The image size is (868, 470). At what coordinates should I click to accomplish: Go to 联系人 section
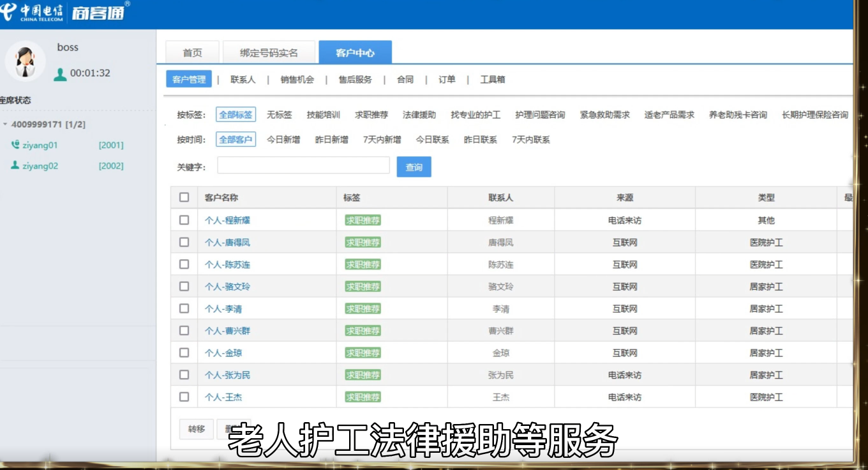[243, 80]
